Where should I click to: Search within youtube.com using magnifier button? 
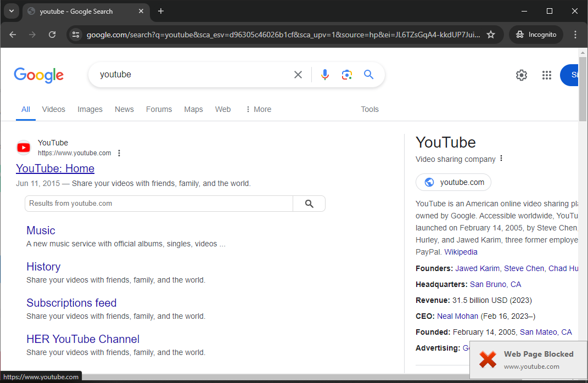coord(309,204)
